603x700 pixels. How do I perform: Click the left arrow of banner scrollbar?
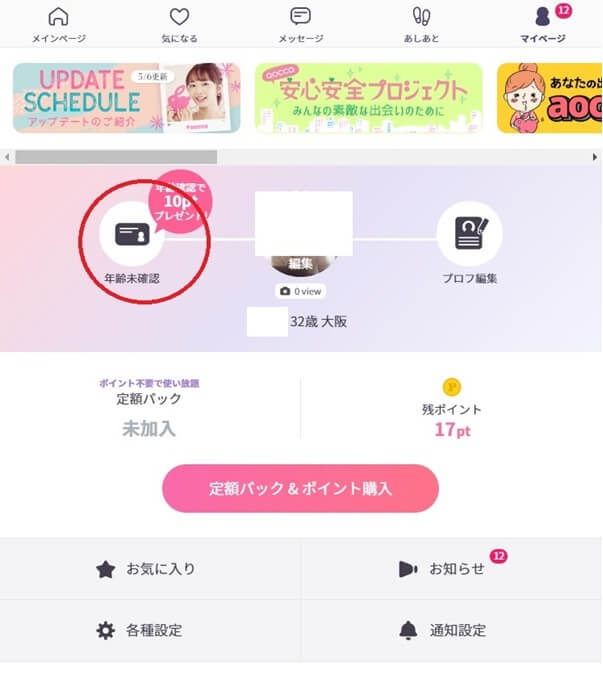click(x=7, y=157)
